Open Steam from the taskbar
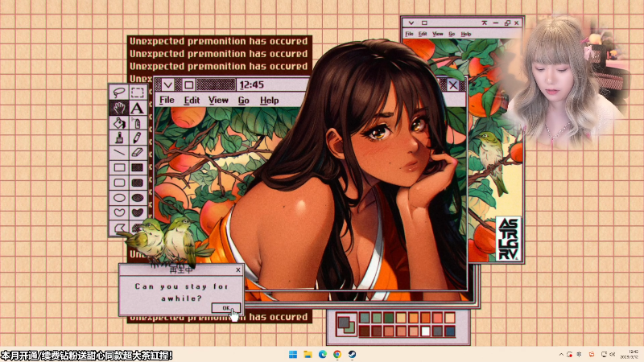 tap(352, 354)
